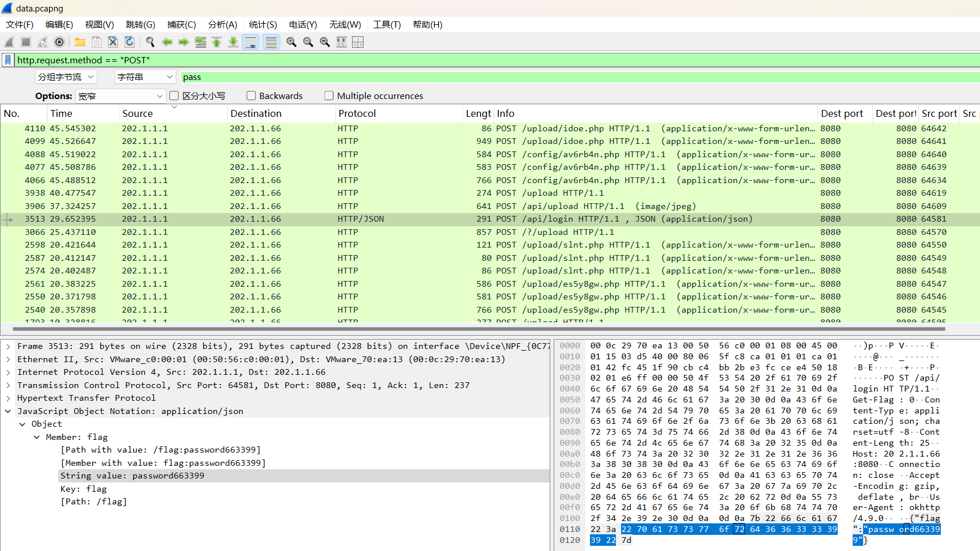Collapse the JavaScript Object Notation tree node
980x551 pixels.
click(8, 411)
